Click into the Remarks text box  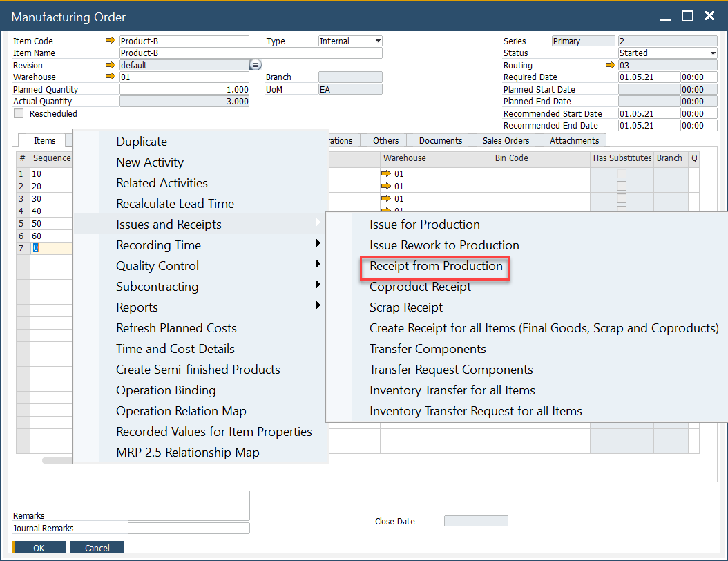(189, 505)
